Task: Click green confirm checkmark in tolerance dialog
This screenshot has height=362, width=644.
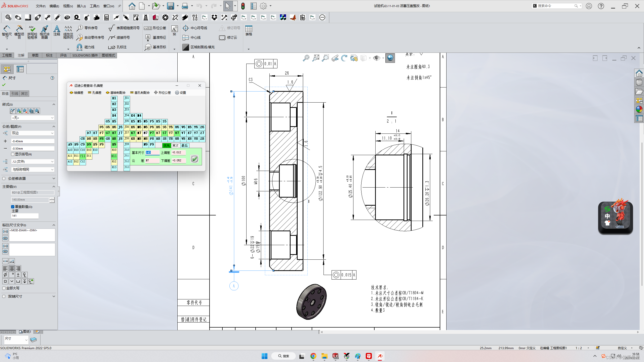Action: click(x=194, y=159)
